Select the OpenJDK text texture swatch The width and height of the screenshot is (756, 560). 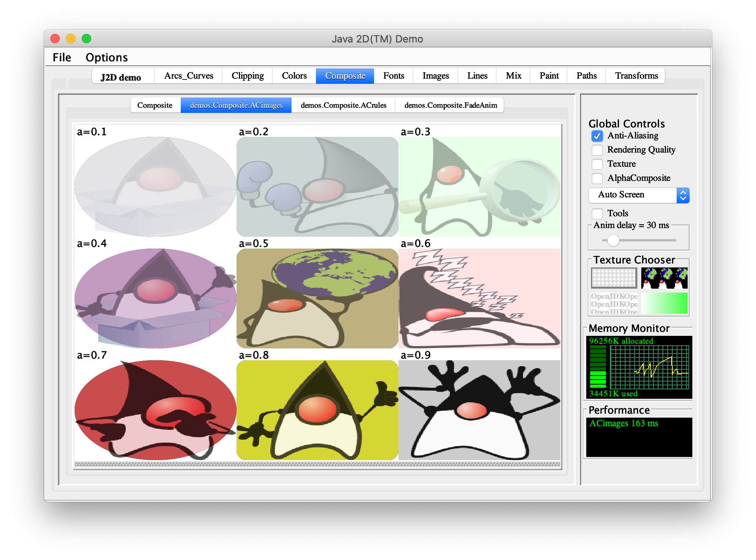click(614, 303)
